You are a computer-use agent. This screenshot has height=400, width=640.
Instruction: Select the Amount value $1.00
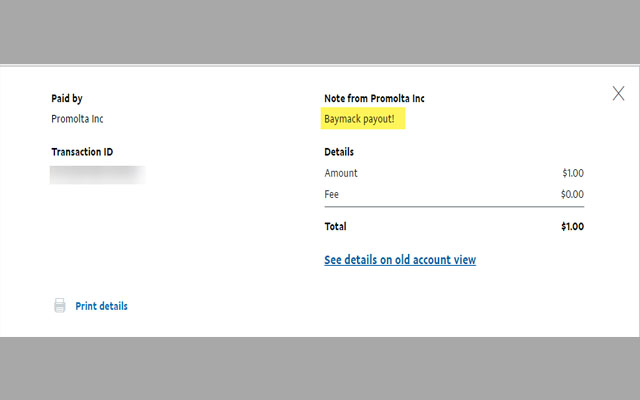tap(573, 173)
